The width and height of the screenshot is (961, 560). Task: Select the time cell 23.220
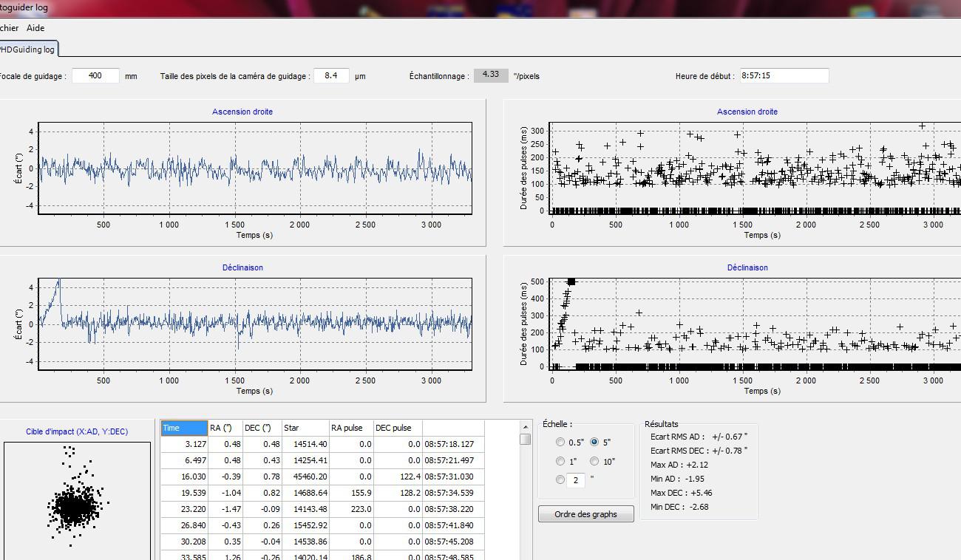184,509
